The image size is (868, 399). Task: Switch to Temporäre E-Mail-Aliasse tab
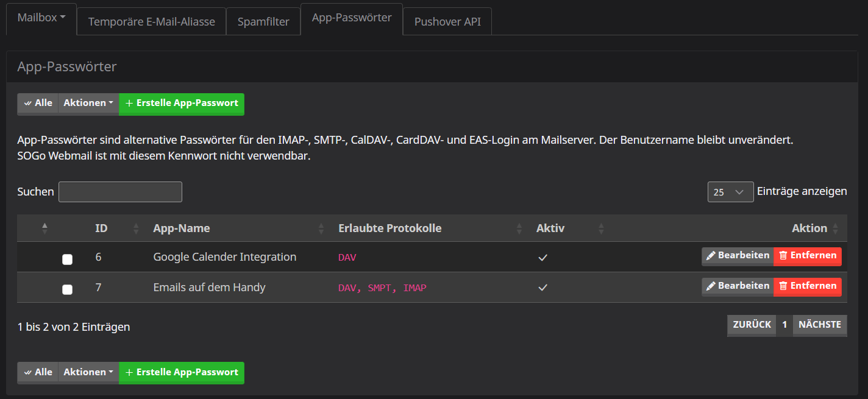click(151, 22)
